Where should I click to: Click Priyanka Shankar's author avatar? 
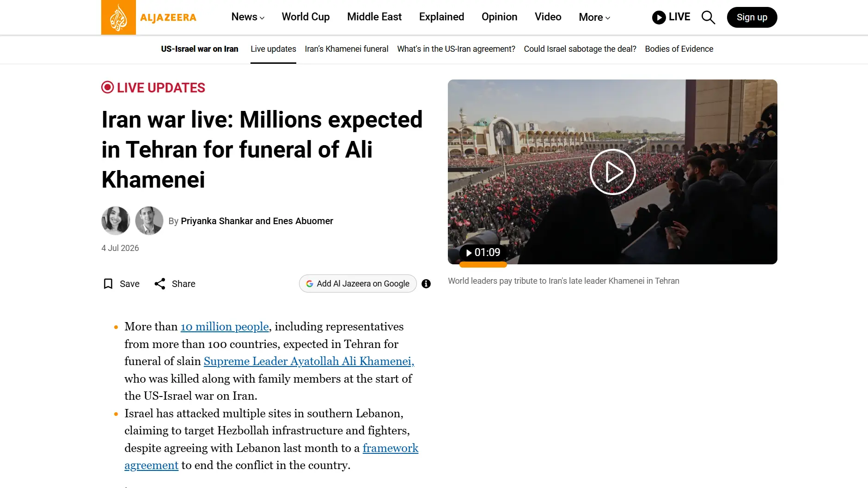[116, 220]
